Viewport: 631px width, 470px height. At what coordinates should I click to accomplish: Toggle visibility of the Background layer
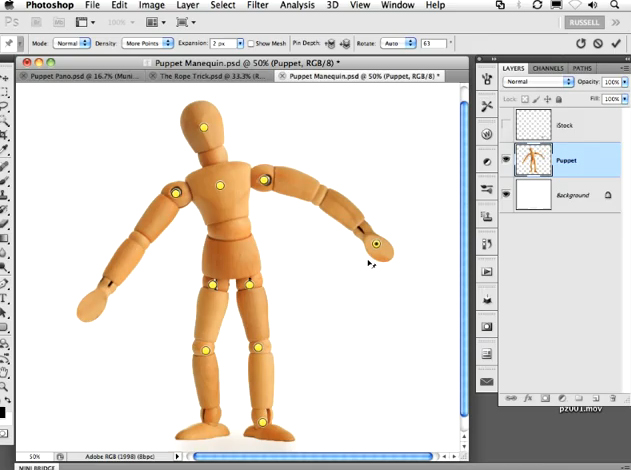(x=506, y=195)
